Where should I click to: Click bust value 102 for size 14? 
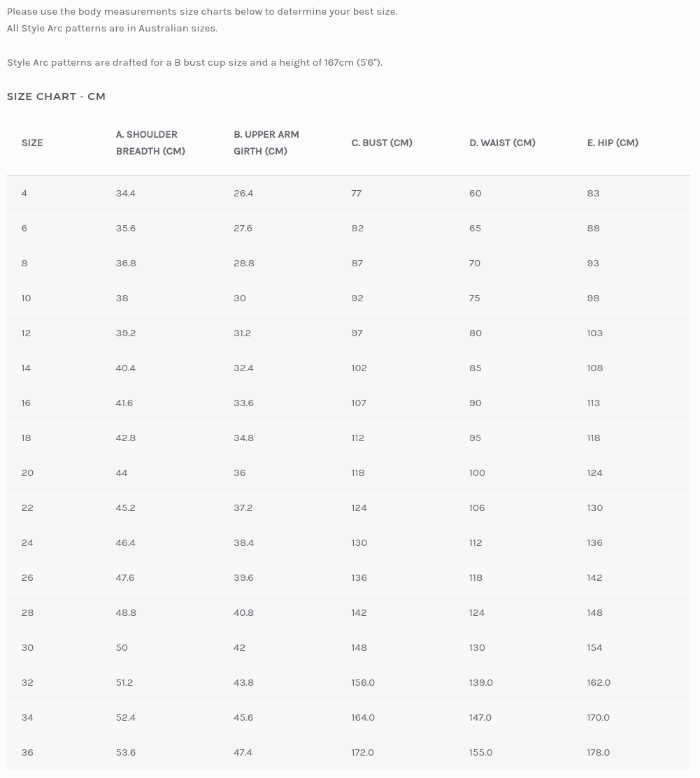[359, 368]
